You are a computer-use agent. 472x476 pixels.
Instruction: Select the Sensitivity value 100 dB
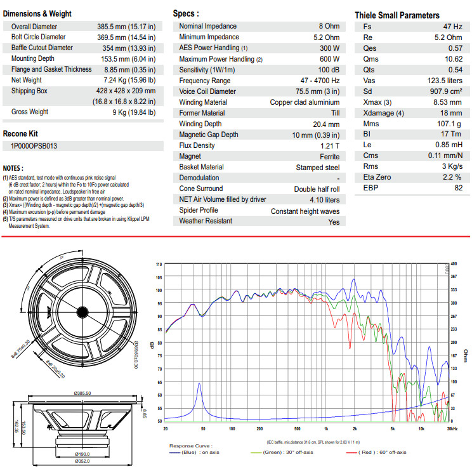point(329,70)
